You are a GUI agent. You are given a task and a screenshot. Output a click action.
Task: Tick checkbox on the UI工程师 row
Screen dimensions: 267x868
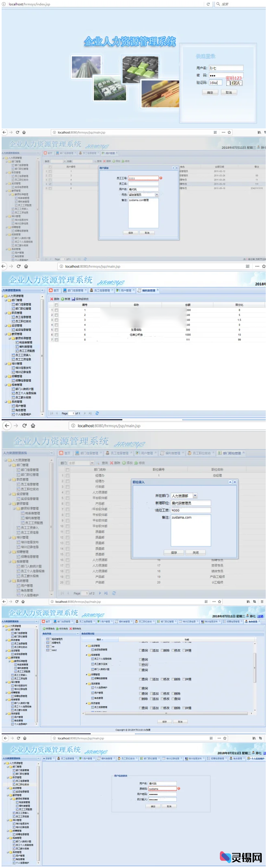[67, 582]
